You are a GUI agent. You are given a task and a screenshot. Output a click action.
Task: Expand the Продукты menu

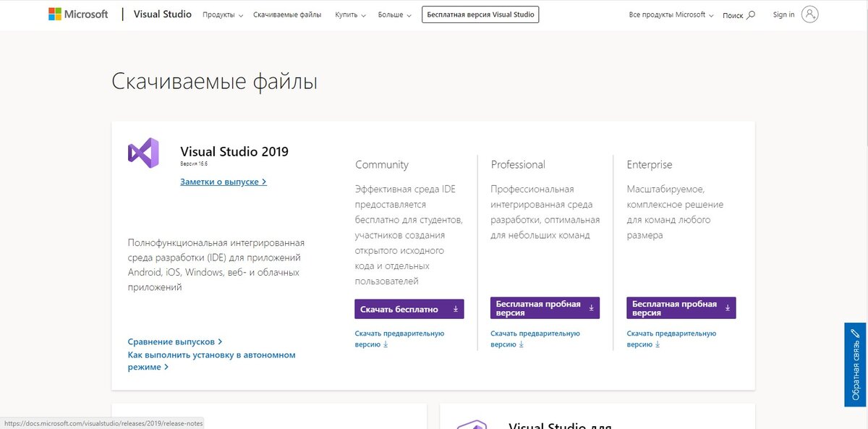click(x=223, y=14)
